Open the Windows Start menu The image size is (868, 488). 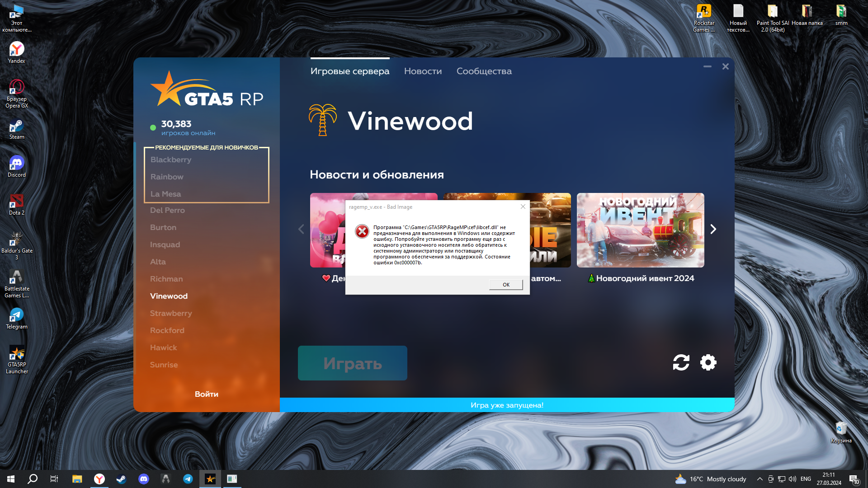11,479
